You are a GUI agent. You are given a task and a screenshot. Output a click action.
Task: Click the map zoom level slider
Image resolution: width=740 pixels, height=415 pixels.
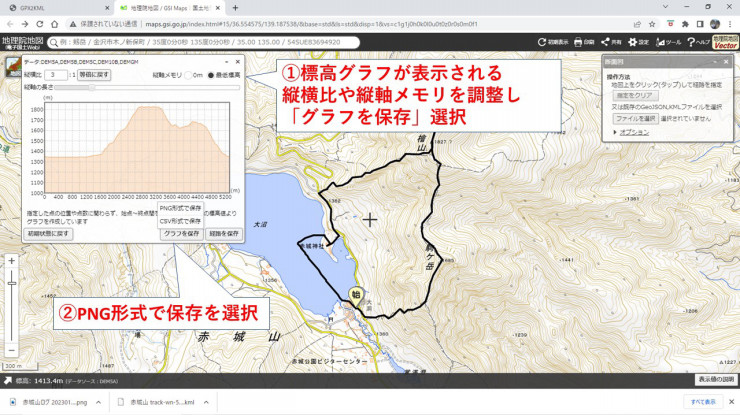pos(12,305)
